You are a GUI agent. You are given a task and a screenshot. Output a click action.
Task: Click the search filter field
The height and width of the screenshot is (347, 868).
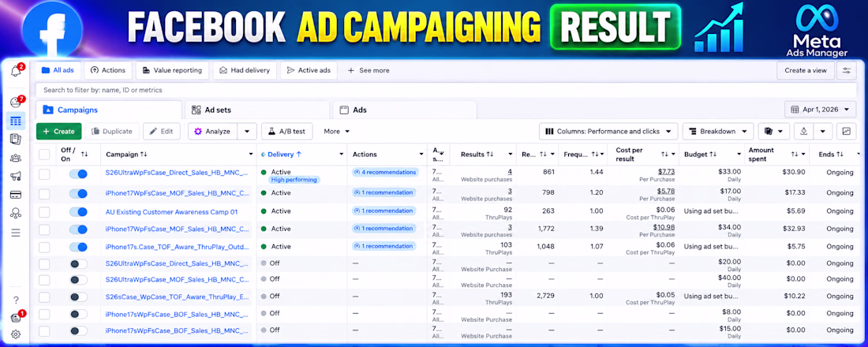(446, 90)
